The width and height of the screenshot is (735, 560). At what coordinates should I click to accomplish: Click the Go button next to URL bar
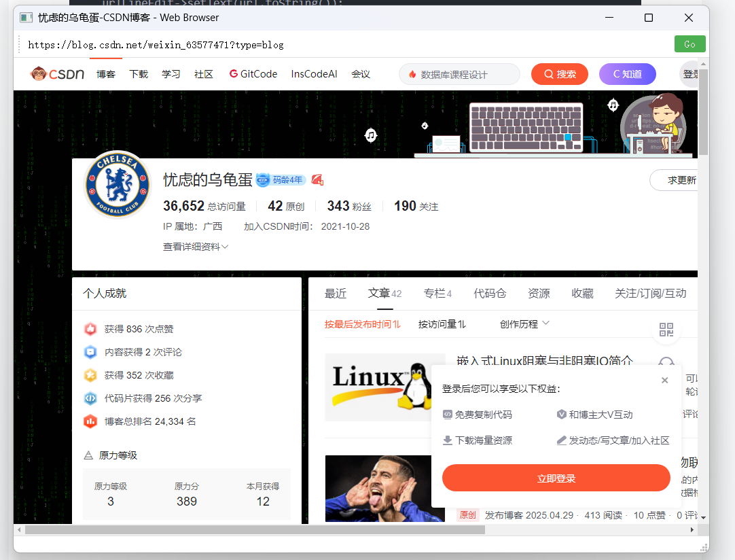(689, 44)
